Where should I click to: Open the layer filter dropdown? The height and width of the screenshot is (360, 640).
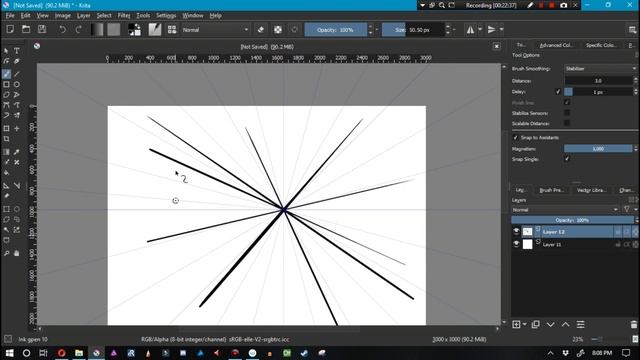coord(629,209)
